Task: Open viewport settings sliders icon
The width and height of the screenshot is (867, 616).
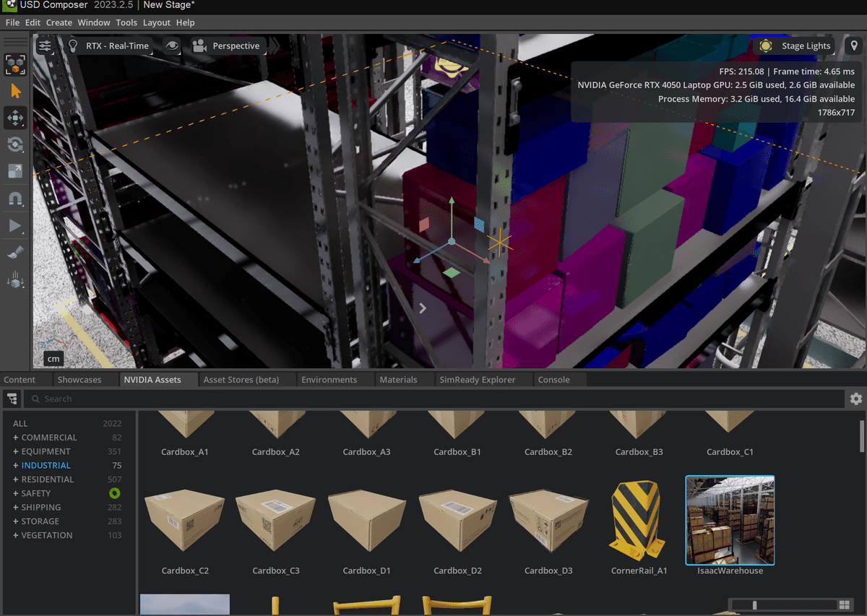Action: (x=45, y=45)
